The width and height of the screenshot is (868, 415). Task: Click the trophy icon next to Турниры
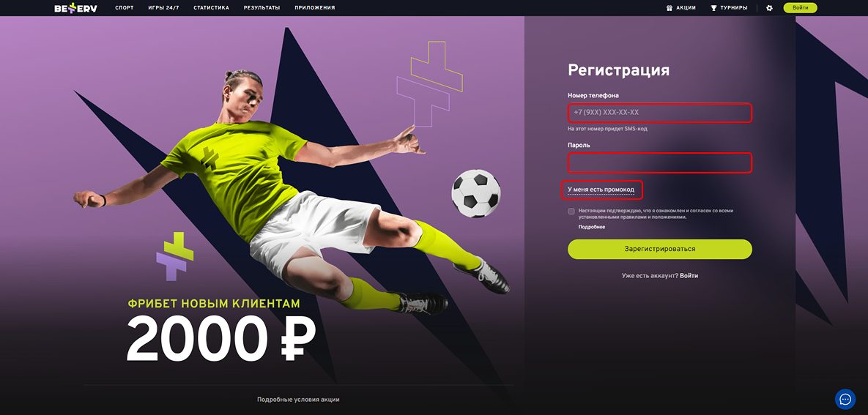pyautogui.click(x=713, y=8)
